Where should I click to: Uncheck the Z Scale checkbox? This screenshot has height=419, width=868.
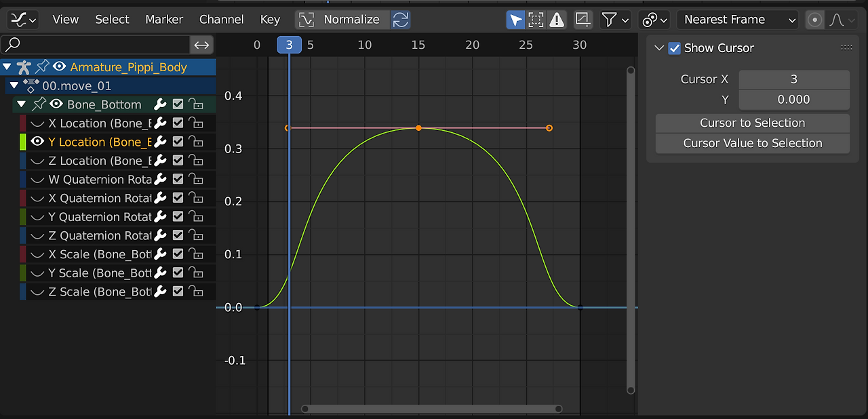(178, 292)
